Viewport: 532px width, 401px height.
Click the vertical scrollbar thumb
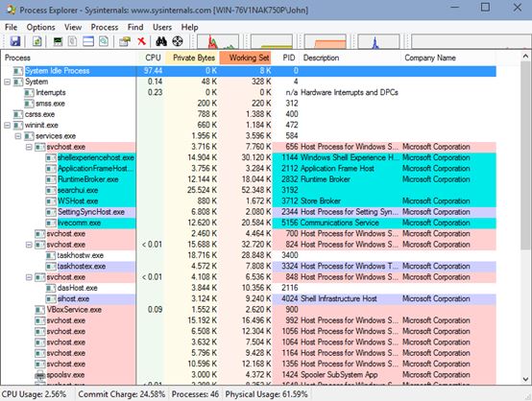pyautogui.click(x=525, y=154)
